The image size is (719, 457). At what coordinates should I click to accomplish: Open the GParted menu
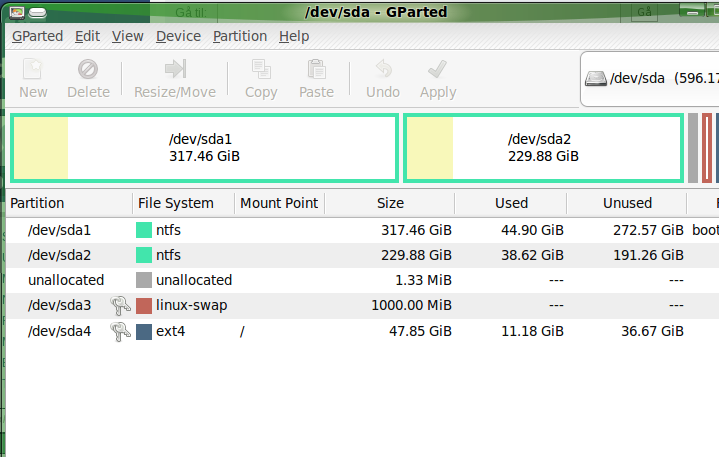point(37,36)
